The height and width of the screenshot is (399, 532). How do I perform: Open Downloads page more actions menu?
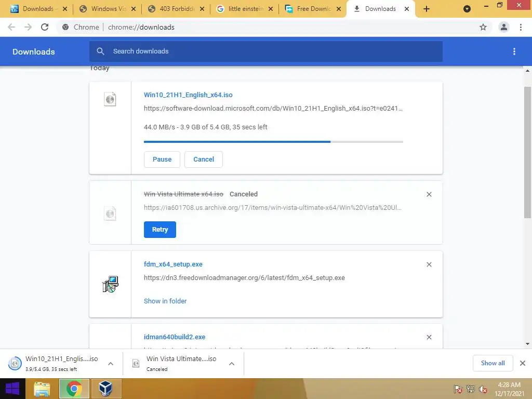(x=514, y=51)
